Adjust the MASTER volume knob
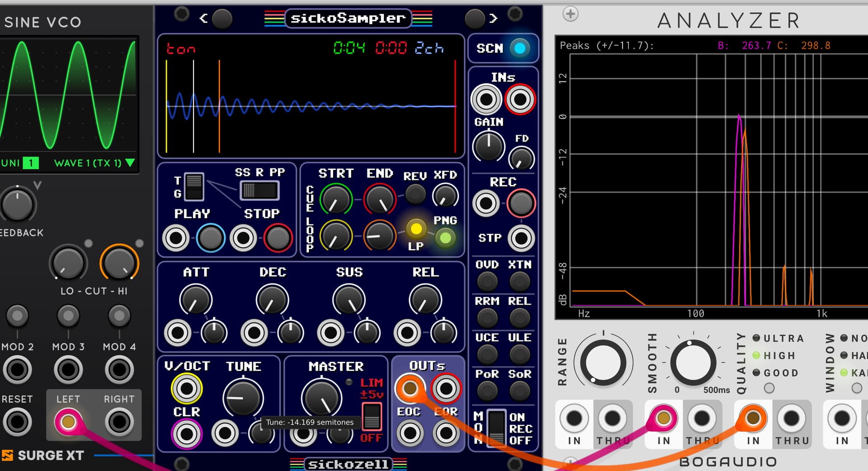This screenshot has height=471, width=868. pyautogui.click(x=321, y=399)
